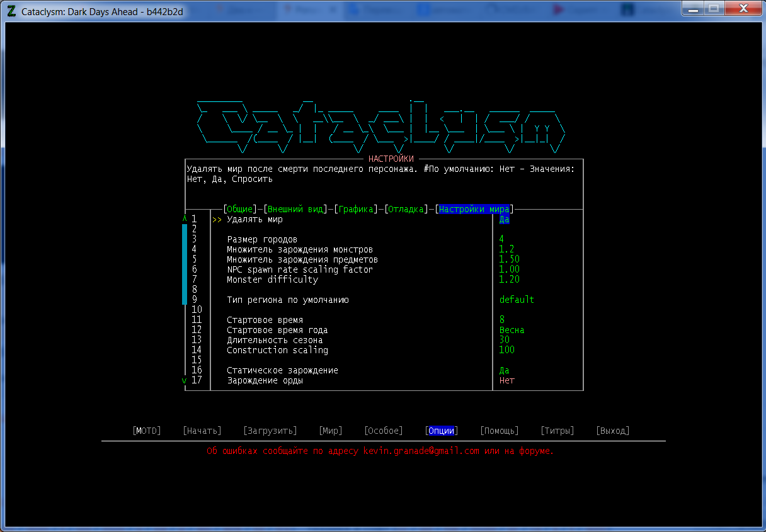Choose Начать in the main menu
The width and height of the screenshot is (766, 532).
(x=202, y=431)
